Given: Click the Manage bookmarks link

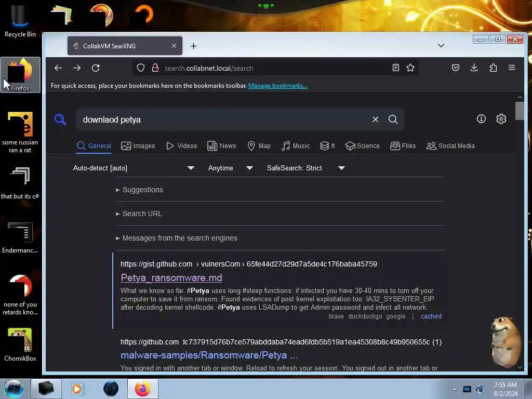Looking at the screenshot, I should click(277, 86).
